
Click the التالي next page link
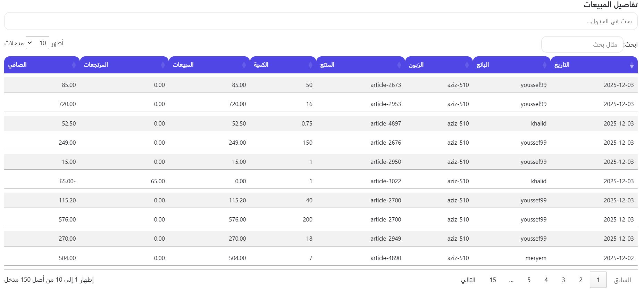click(x=468, y=280)
